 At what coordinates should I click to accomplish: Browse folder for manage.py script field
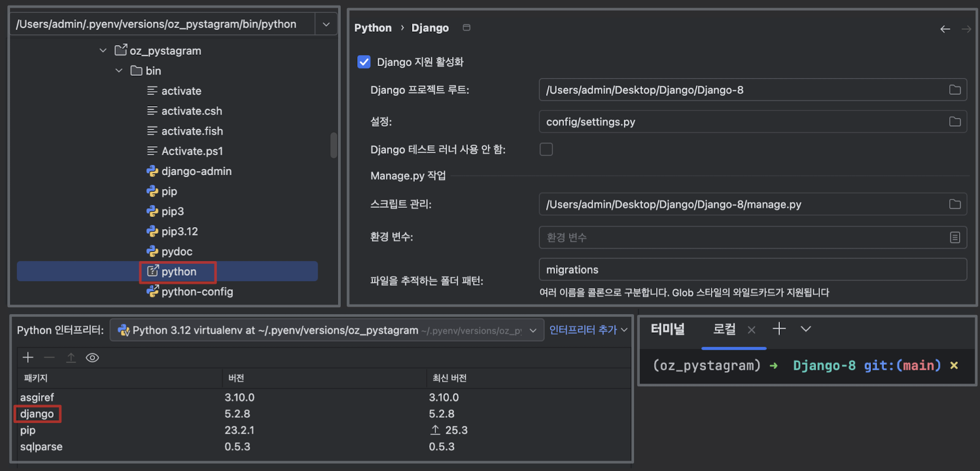pyautogui.click(x=955, y=204)
